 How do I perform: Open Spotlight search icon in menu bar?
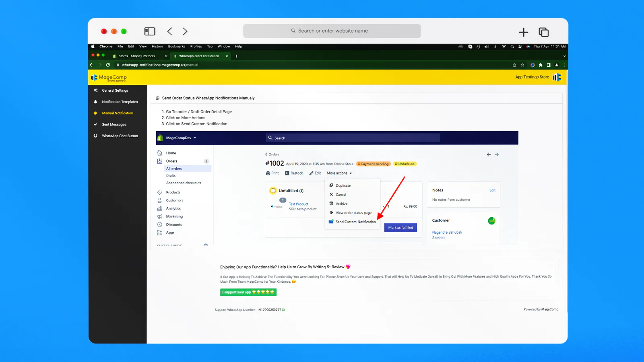coord(512,47)
